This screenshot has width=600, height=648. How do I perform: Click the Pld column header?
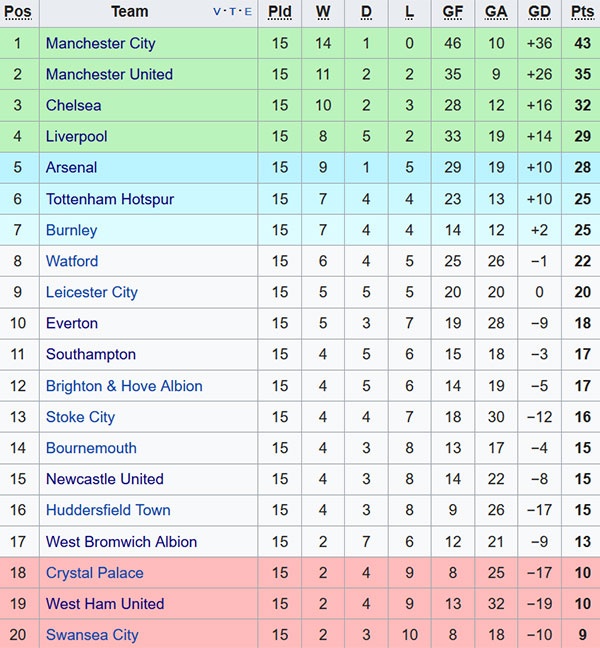pyautogui.click(x=280, y=12)
